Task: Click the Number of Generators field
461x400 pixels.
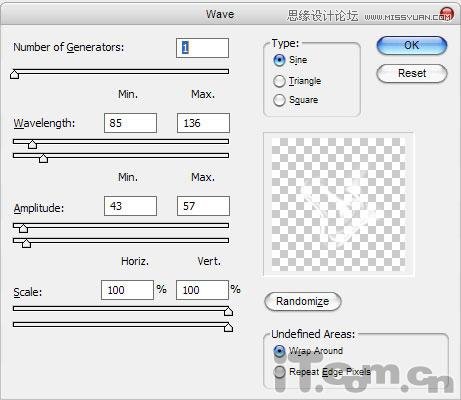Action: [x=202, y=48]
